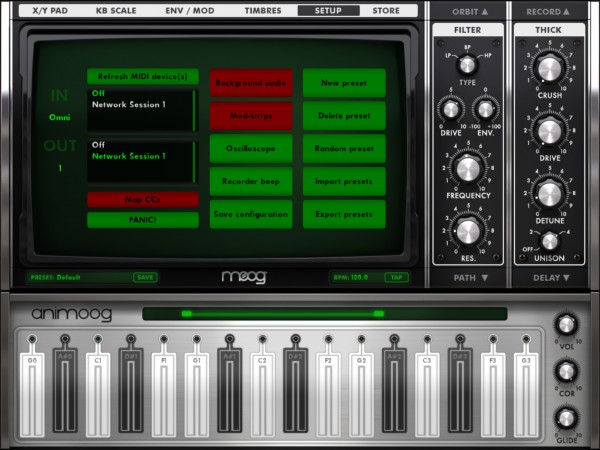The height and width of the screenshot is (450, 600).
Task: Click Delete preset button
Action: (344, 116)
